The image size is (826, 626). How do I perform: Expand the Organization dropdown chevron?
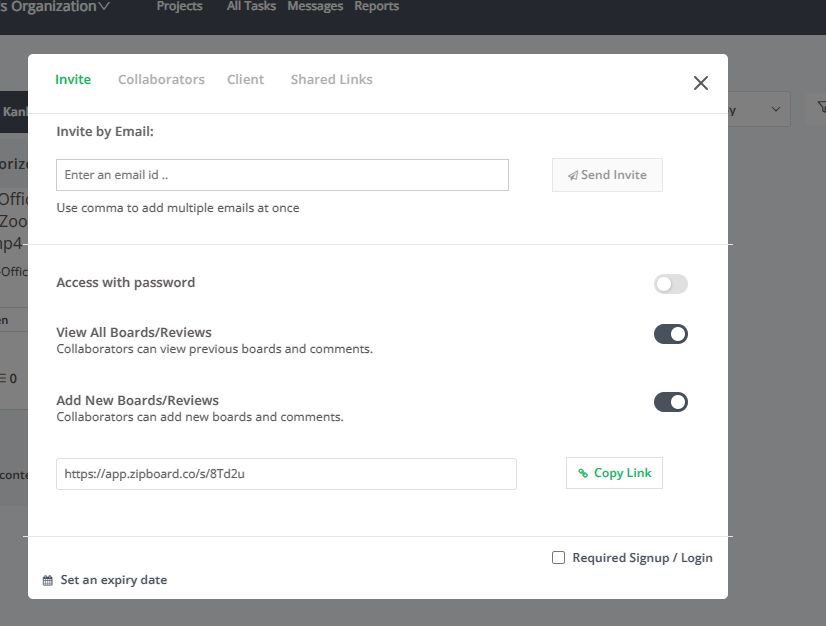coord(104,6)
